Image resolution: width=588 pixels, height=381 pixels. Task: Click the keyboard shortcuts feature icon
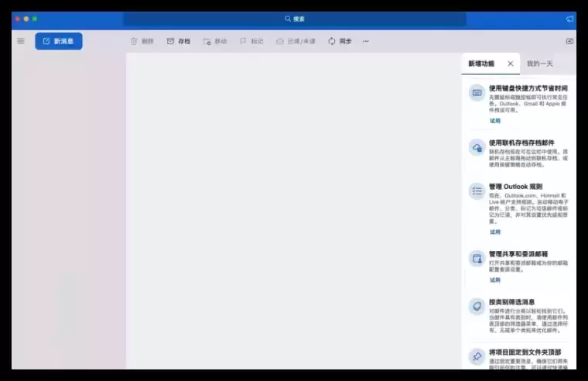477,93
